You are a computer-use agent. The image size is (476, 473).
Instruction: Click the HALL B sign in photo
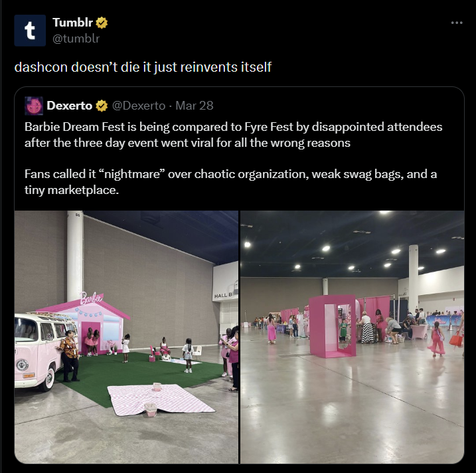(223, 296)
